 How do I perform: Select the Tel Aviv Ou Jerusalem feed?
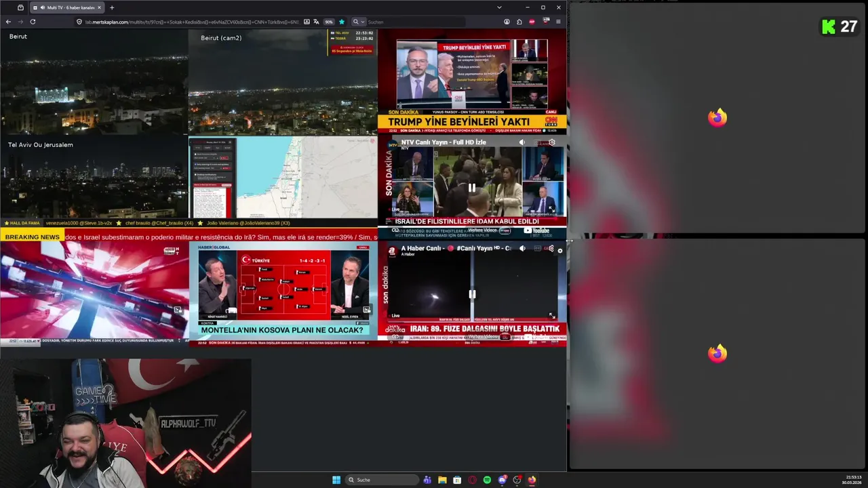(x=94, y=177)
